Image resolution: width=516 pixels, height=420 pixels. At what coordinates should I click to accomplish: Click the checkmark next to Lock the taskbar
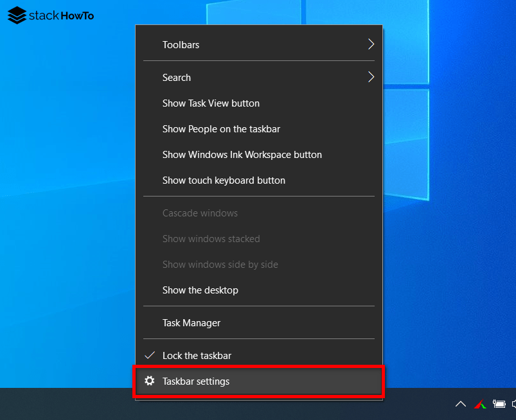point(150,355)
